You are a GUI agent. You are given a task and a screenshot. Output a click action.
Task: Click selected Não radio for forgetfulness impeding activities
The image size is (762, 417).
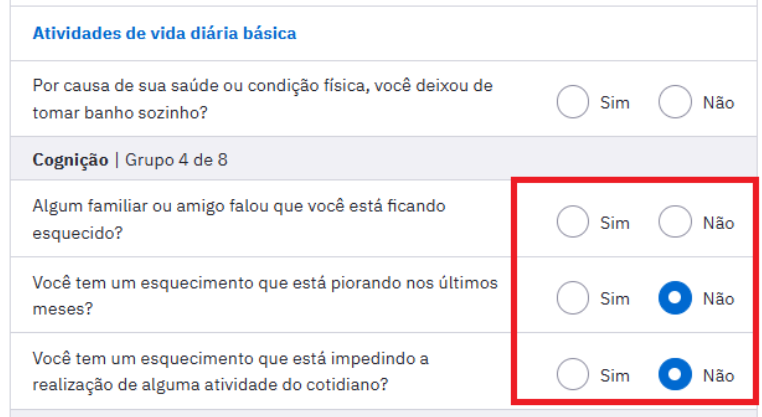pyautogui.click(x=675, y=375)
